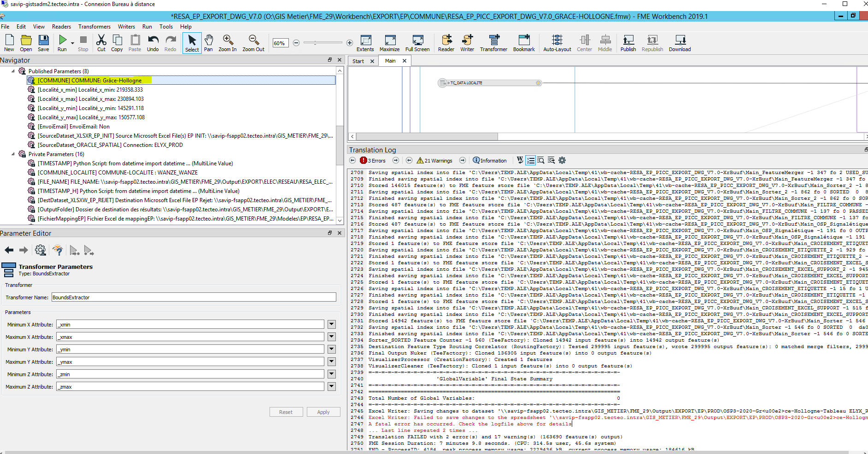The width and height of the screenshot is (868, 454).
Task: Close the Navigator panel
Action: tap(340, 60)
